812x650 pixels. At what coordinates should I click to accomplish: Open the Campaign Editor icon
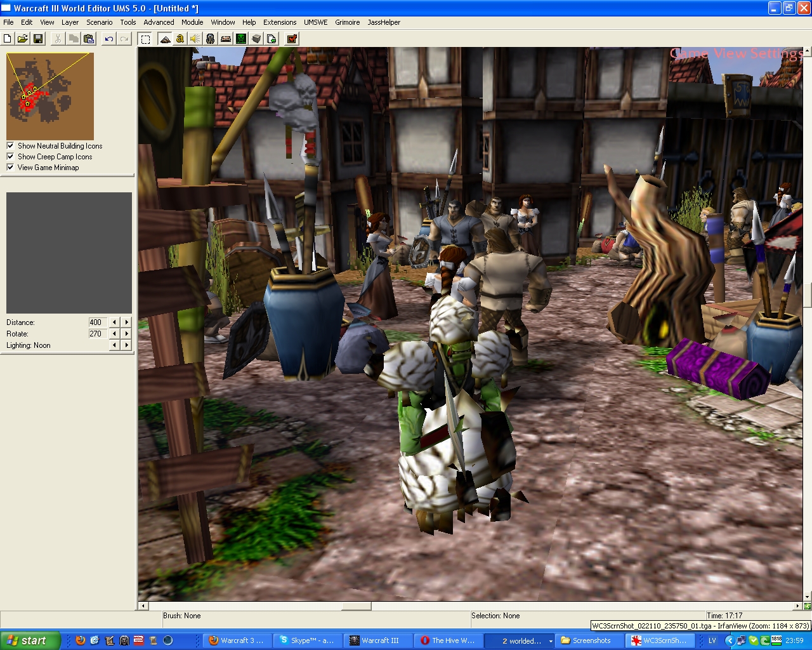tap(226, 39)
